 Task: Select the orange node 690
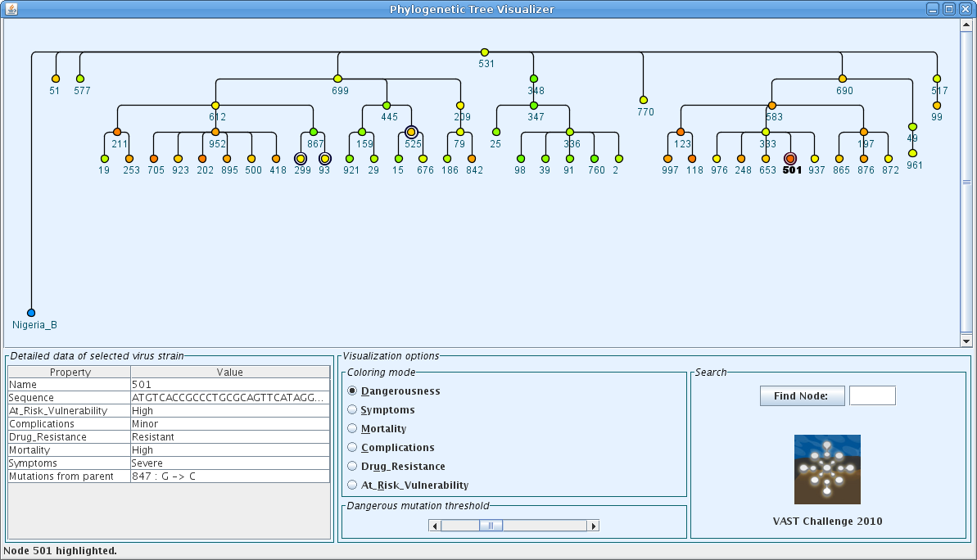pos(843,79)
